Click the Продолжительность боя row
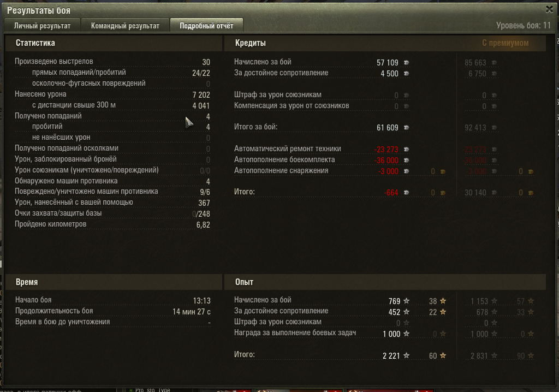The height and width of the screenshot is (392, 559). 112,311
